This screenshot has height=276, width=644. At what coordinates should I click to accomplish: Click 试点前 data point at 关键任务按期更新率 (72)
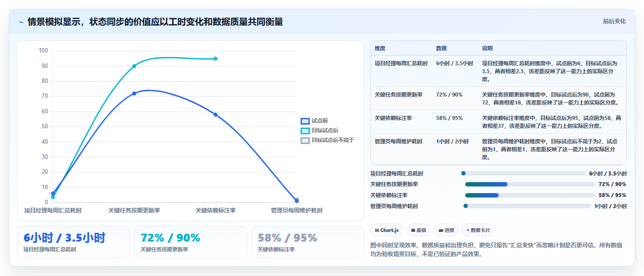click(134, 93)
